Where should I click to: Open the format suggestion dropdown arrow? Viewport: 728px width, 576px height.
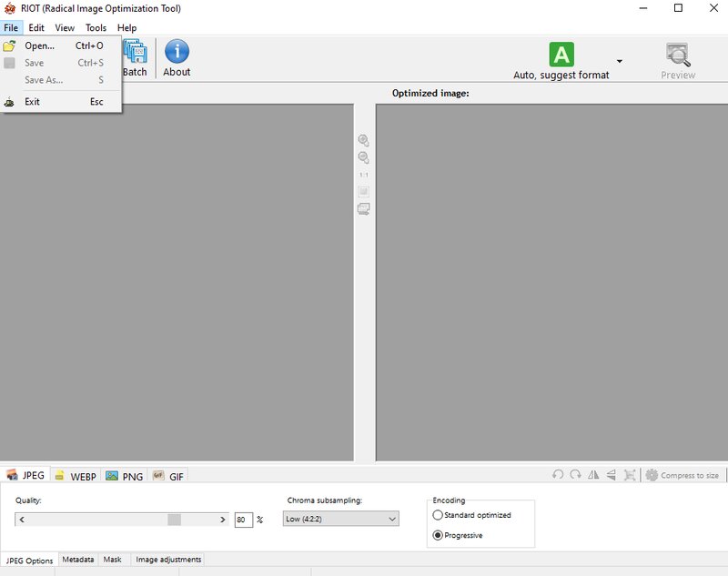coord(620,61)
